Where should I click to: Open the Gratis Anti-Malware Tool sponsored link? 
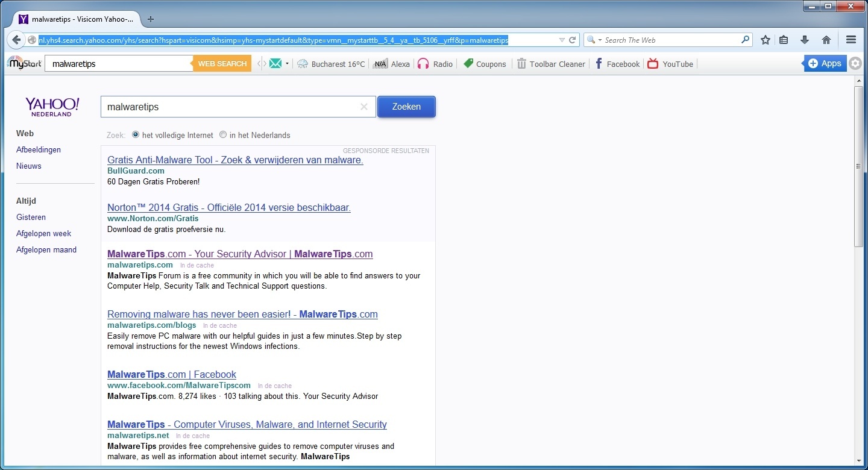(x=235, y=160)
